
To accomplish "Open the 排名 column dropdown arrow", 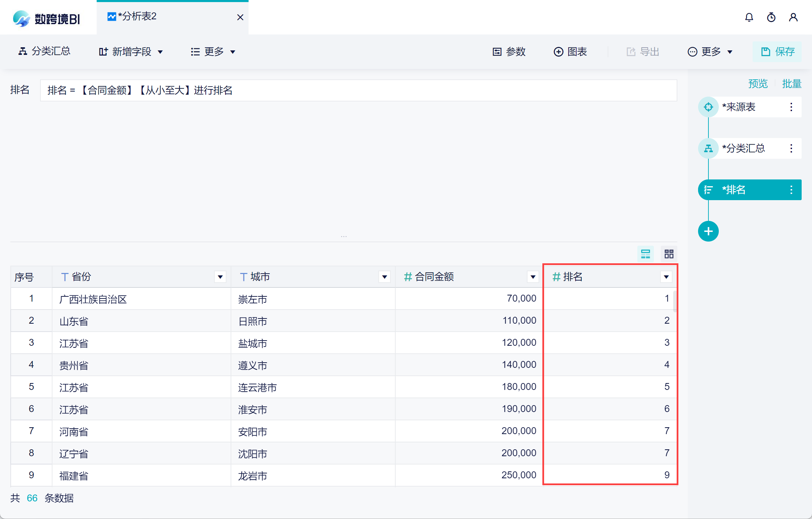I will (x=666, y=277).
